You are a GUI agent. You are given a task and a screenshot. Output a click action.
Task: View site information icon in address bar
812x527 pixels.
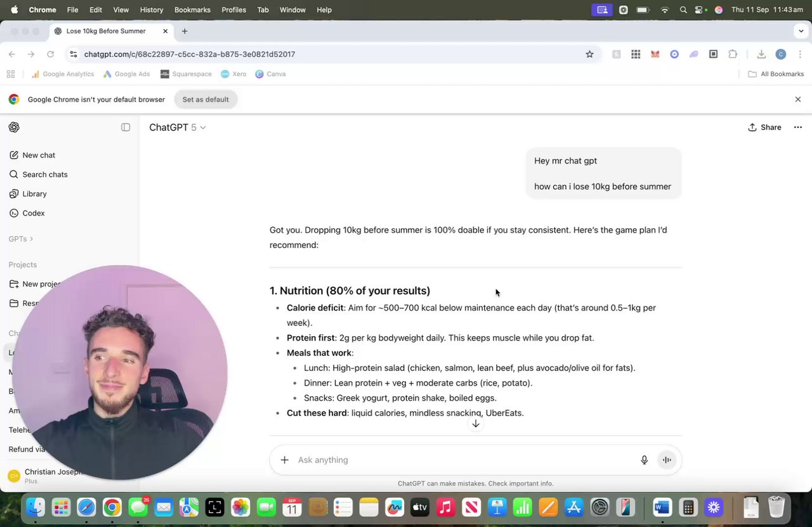coord(74,55)
